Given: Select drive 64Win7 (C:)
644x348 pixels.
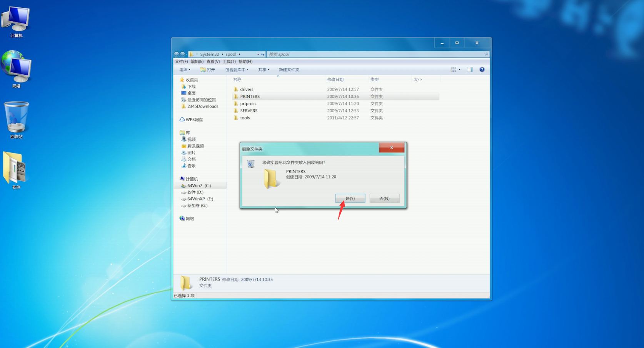Looking at the screenshot, I should [200, 186].
